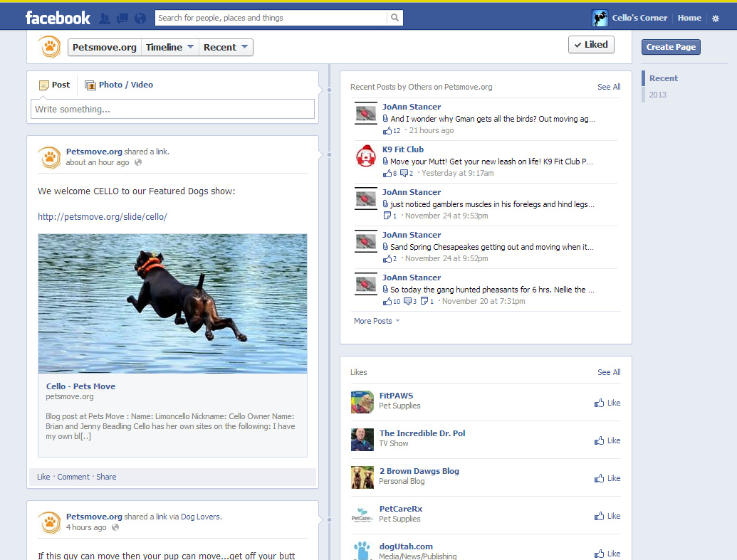The image size is (737, 560).
Task: See All in Likes section
Action: pyautogui.click(x=609, y=372)
